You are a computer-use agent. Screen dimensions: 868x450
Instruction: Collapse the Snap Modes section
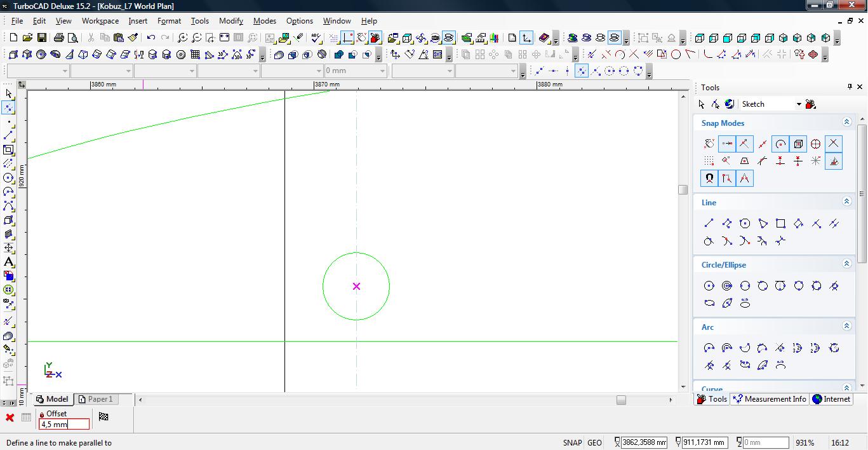tap(846, 122)
